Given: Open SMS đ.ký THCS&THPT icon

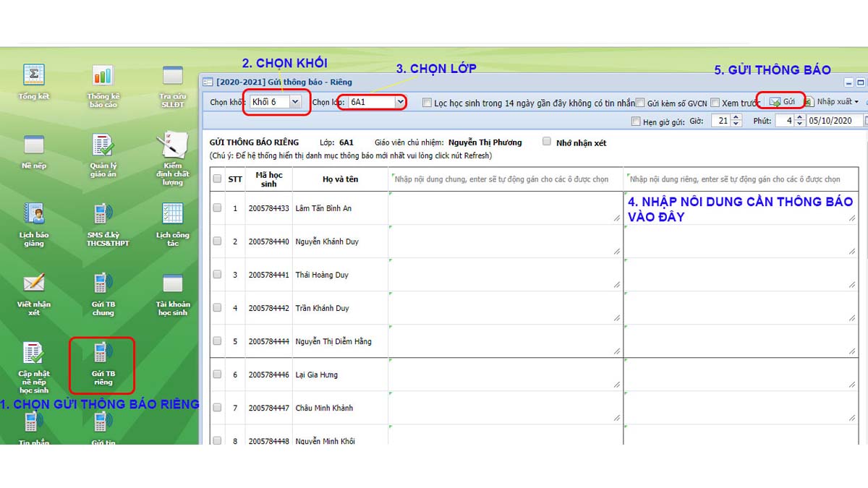Looking at the screenshot, I should (103, 214).
